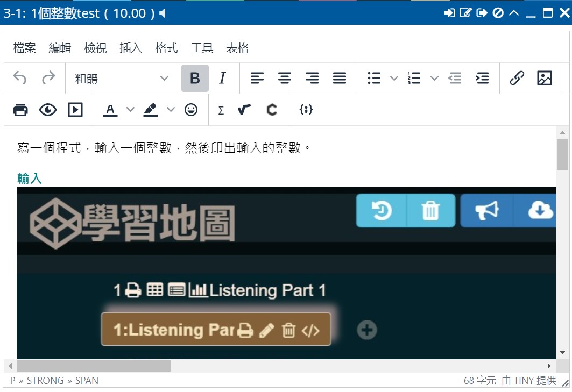Click the printer icon on the 1:Listening Par node
The width and height of the screenshot is (572, 392).
pyautogui.click(x=245, y=330)
